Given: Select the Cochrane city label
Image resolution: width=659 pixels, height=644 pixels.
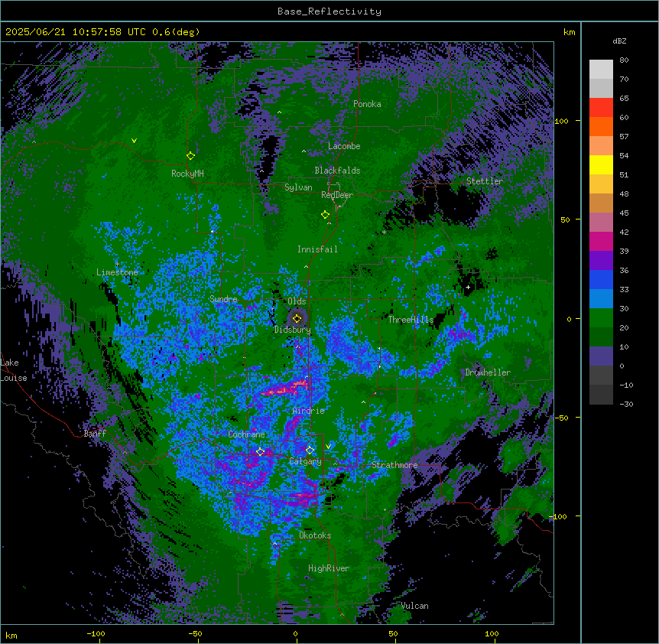Looking at the screenshot, I should pyautogui.click(x=246, y=434).
